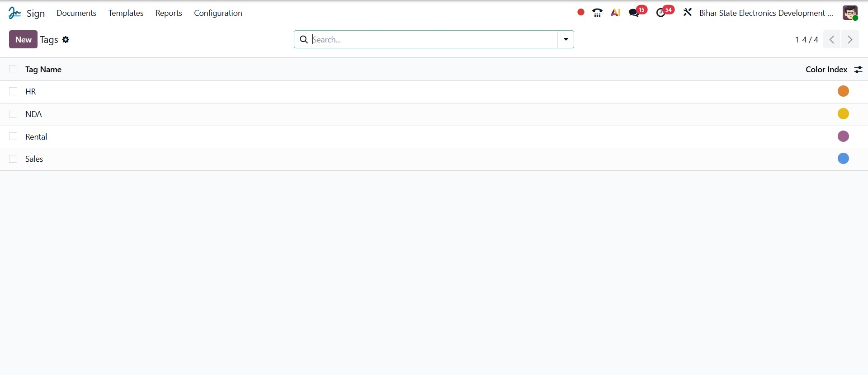Open the Reports menu
The width and height of the screenshot is (868, 375).
(169, 13)
